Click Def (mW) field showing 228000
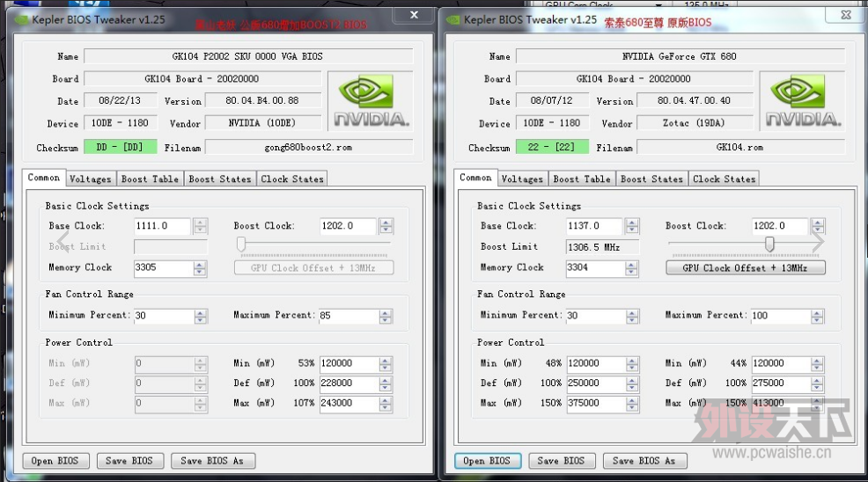Screen dimensions: 868x482 349,383
